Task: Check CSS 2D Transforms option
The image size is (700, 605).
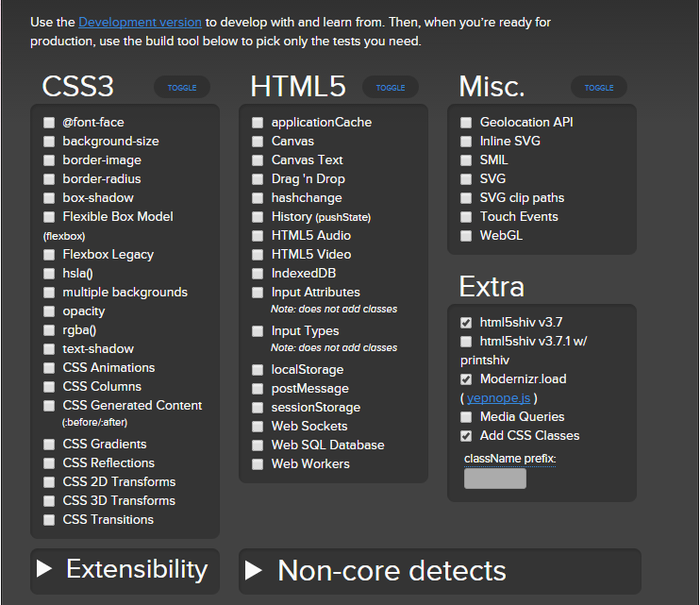Action: coord(49,482)
